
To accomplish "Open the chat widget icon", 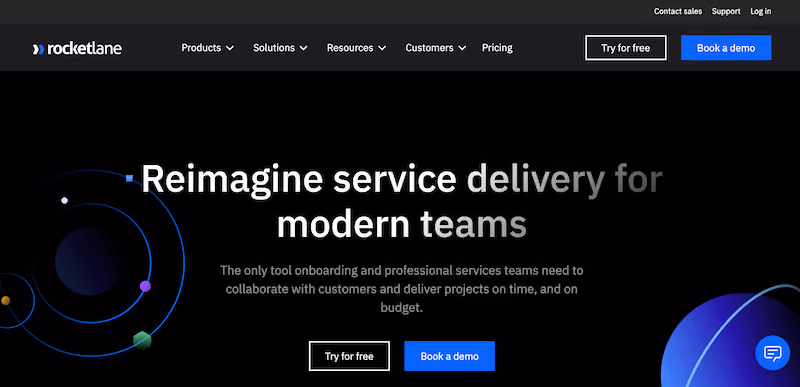I will 772,353.
